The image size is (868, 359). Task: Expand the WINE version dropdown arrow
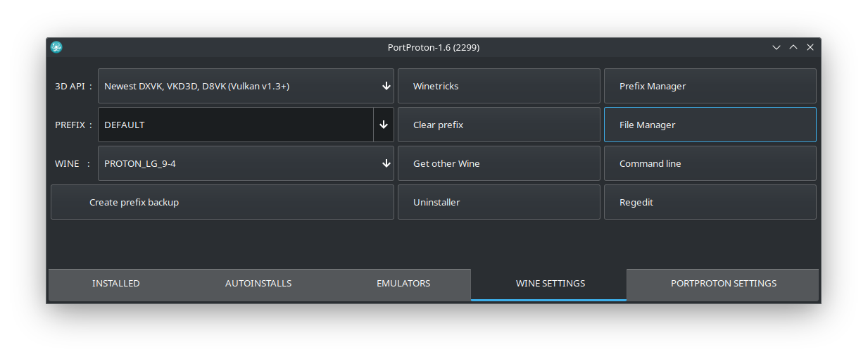[386, 163]
